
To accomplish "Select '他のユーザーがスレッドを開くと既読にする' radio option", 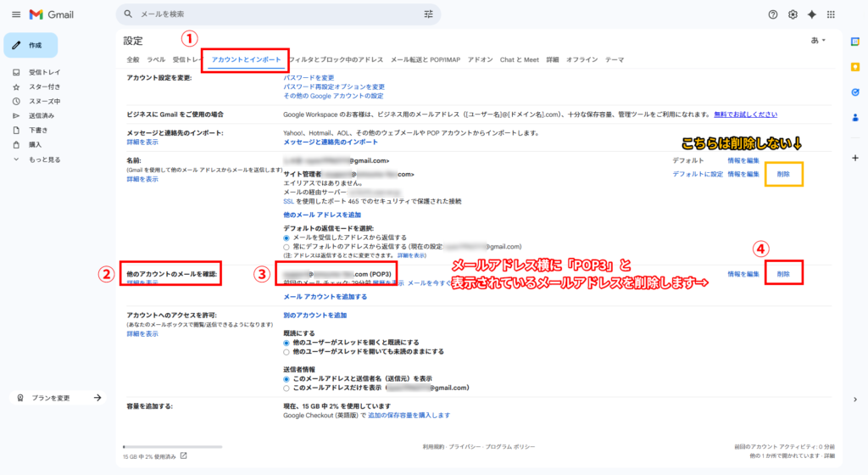I will tap(287, 343).
